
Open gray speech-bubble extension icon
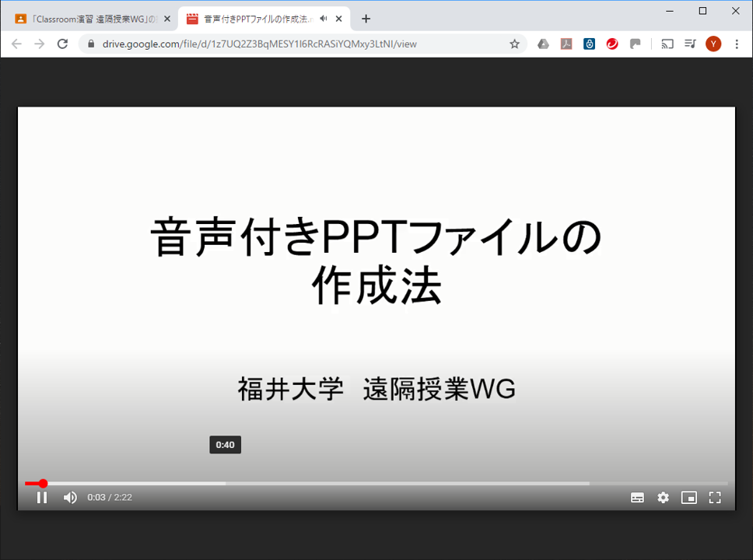pos(636,44)
